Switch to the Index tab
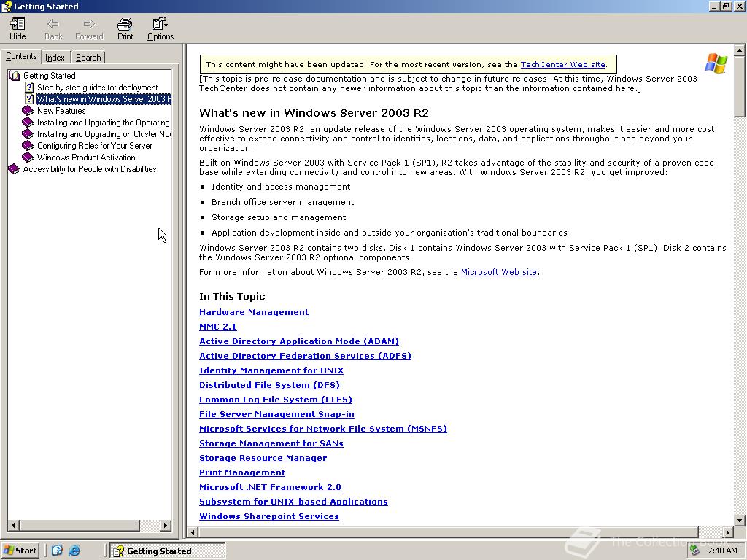This screenshot has height=560, width=747. click(x=55, y=58)
